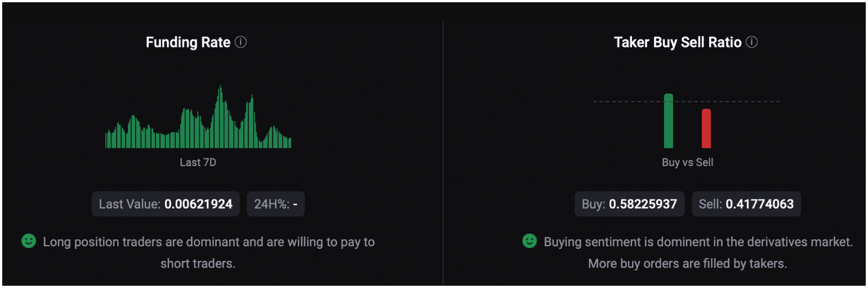Click the Funding Rate bar chart
The image size is (868, 288).
198,117
